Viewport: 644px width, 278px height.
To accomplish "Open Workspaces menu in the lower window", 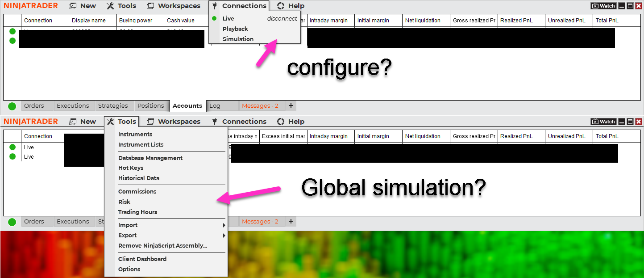I will [174, 122].
